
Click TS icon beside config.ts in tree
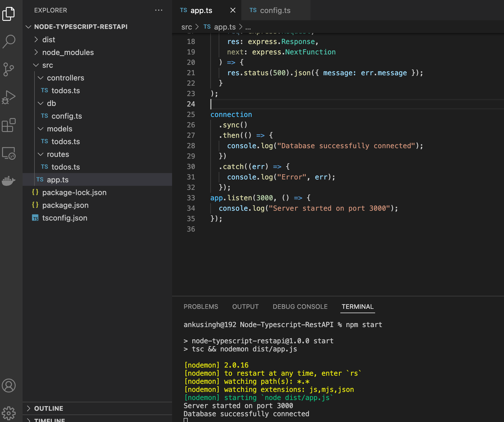[44, 116]
